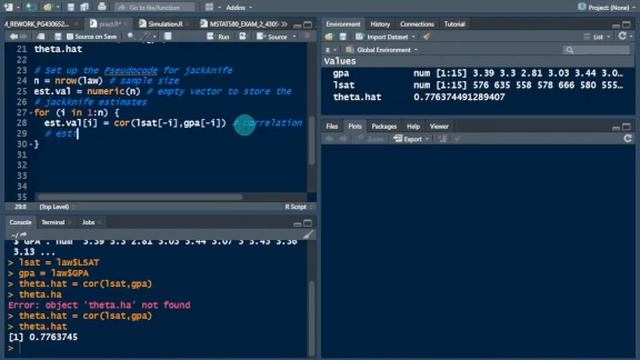The height and width of the screenshot is (360, 640).
Task: Save workspace in Environment pane
Action: (343, 37)
